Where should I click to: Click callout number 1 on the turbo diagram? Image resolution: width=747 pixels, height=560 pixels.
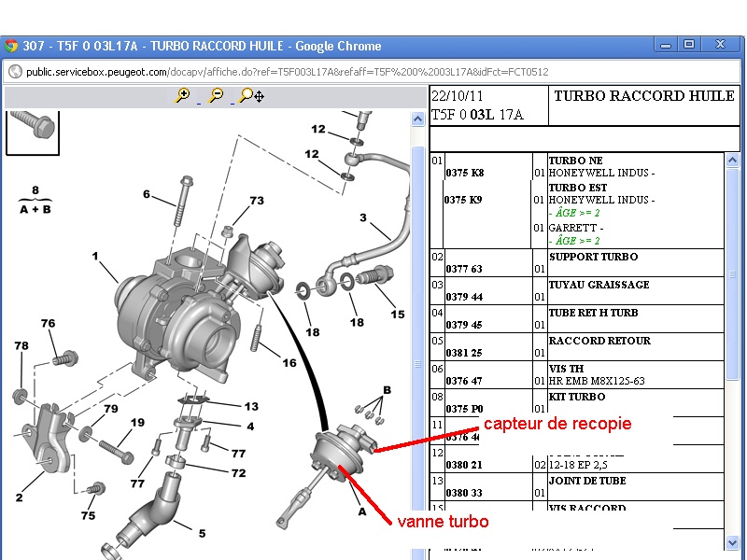[95, 256]
